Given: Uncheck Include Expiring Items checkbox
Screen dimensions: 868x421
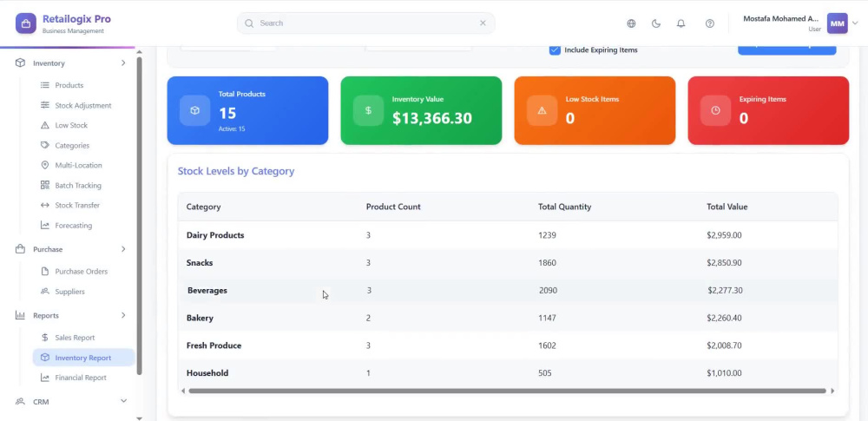Looking at the screenshot, I should 555,49.
